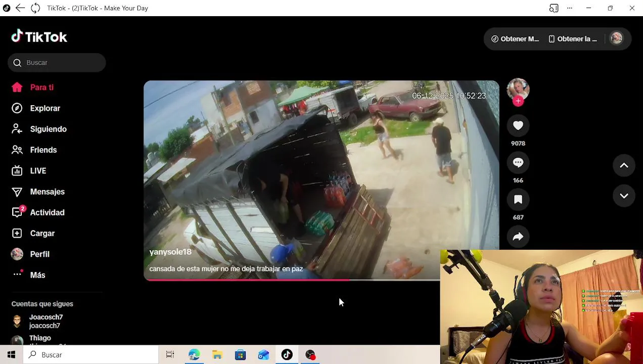The image size is (643, 364).
Task: Go to previous video with up chevron
Action: (624, 165)
